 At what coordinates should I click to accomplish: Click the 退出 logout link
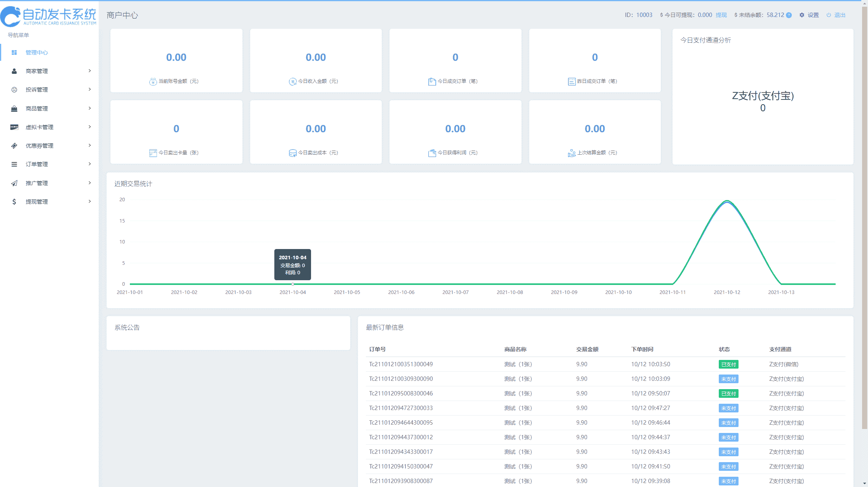click(840, 15)
